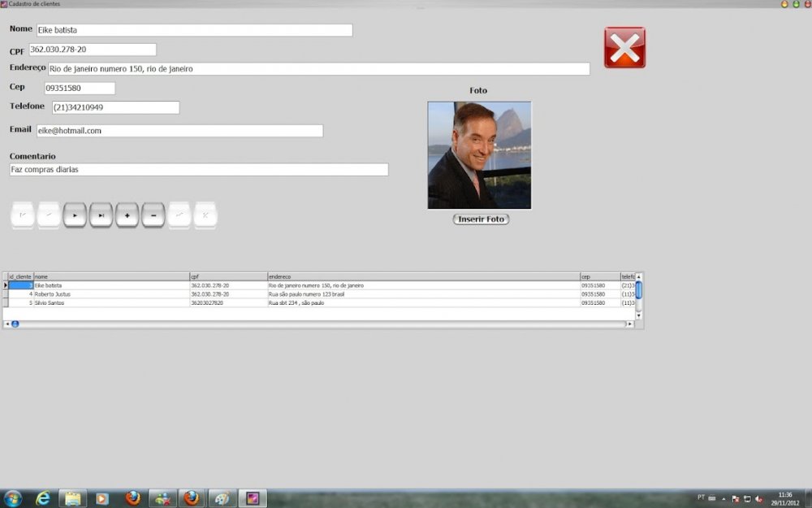Click the cancel edit navigator button
The height and width of the screenshot is (508, 812).
pyautogui.click(x=205, y=215)
